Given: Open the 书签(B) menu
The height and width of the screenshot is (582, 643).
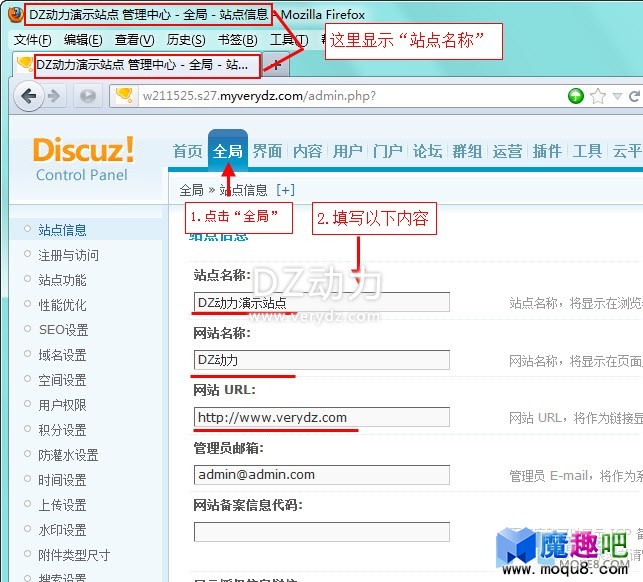Looking at the screenshot, I should click(x=237, y=40).
